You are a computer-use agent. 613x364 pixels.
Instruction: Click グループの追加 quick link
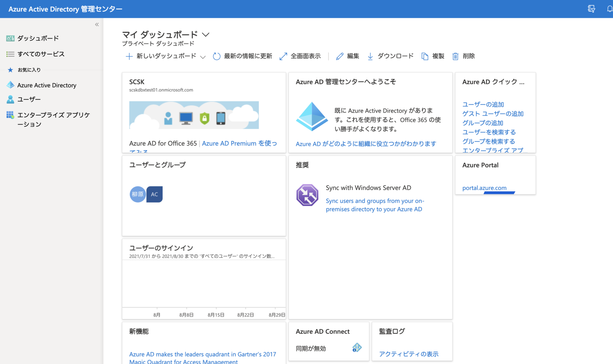(483, 123)
